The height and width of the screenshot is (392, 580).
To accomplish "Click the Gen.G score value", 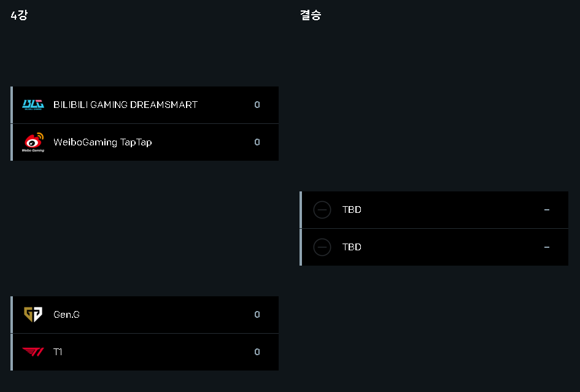I will [257, 314].
